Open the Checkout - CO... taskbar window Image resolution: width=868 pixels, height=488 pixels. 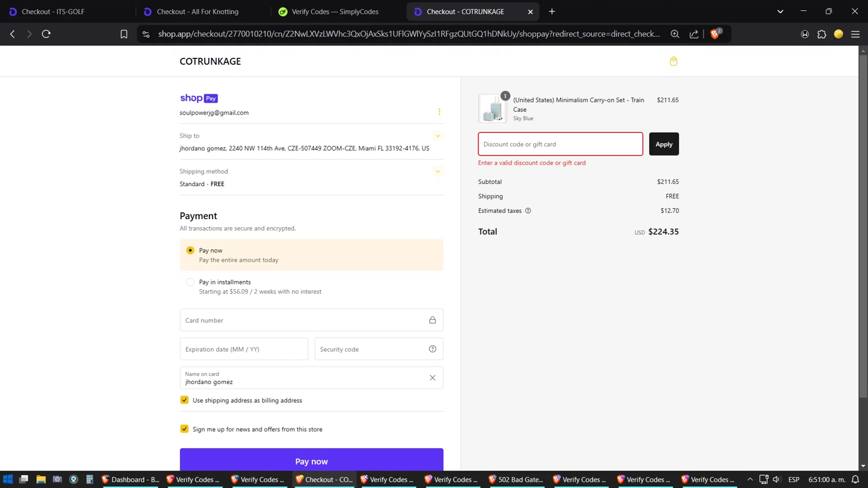point(324,479)
